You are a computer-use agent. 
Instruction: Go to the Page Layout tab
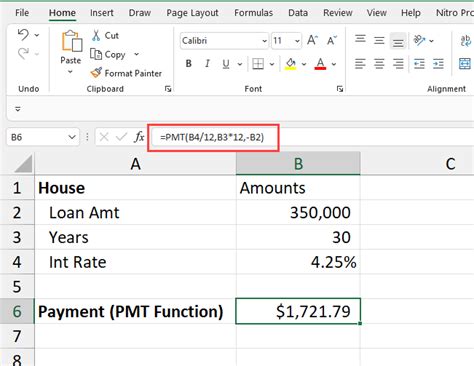(x=192, y=13)
